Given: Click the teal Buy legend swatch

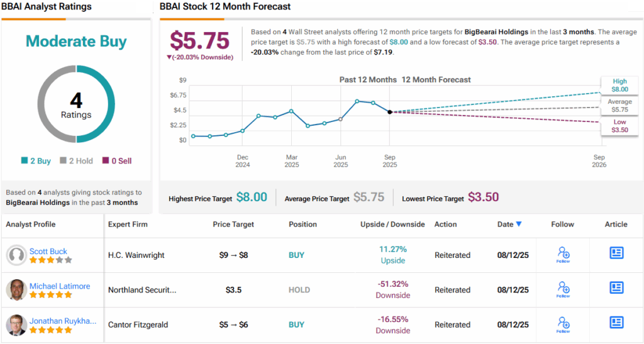Looking at the screenshot, I should point(24,161).
